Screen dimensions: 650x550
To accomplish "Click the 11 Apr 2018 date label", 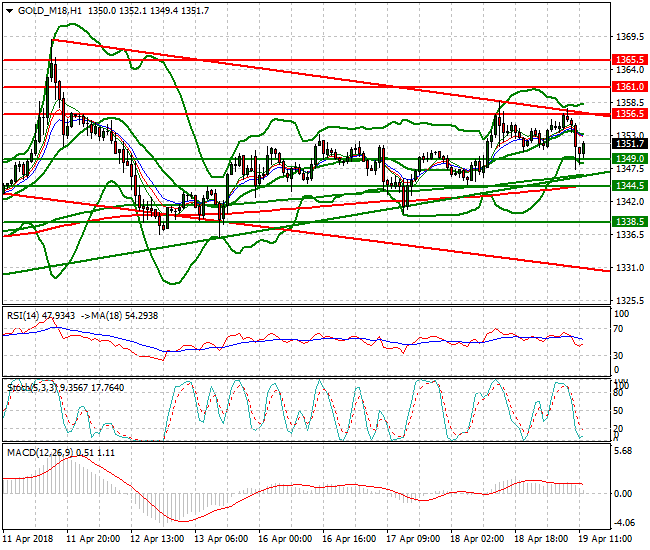I will (28, 539).
